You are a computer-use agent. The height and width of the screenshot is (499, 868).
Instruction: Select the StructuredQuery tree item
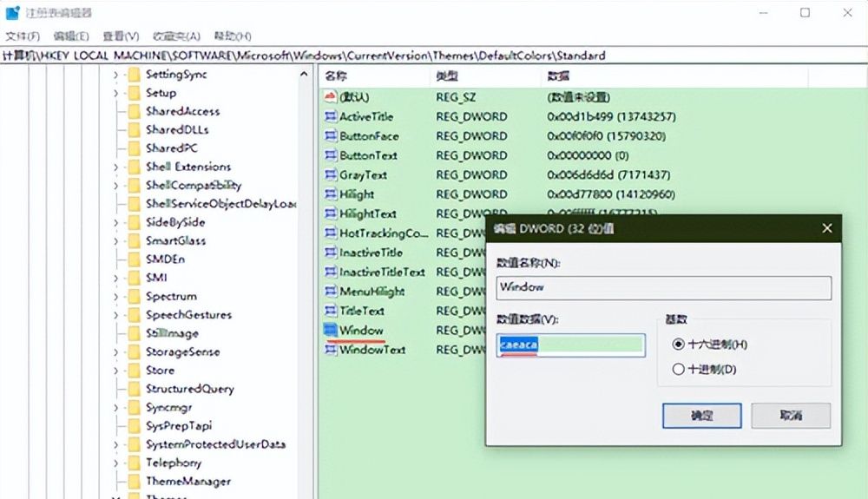coord(190,389)
